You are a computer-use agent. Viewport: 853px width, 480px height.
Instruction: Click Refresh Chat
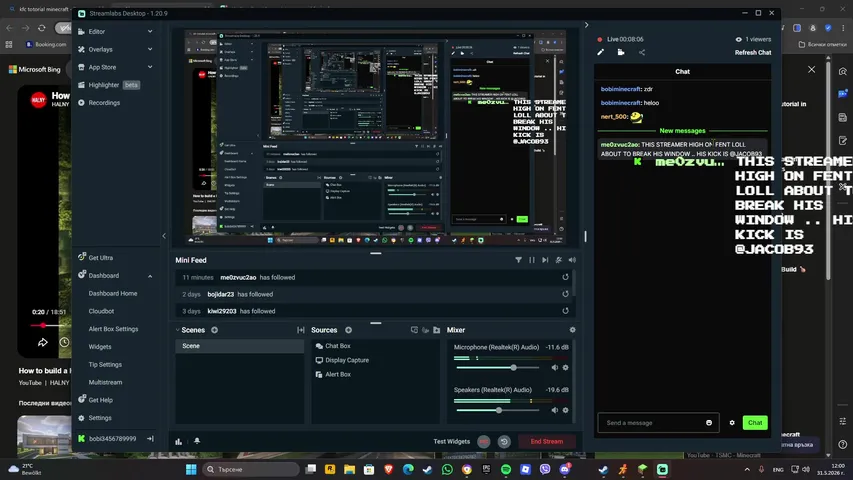point(753,52)
